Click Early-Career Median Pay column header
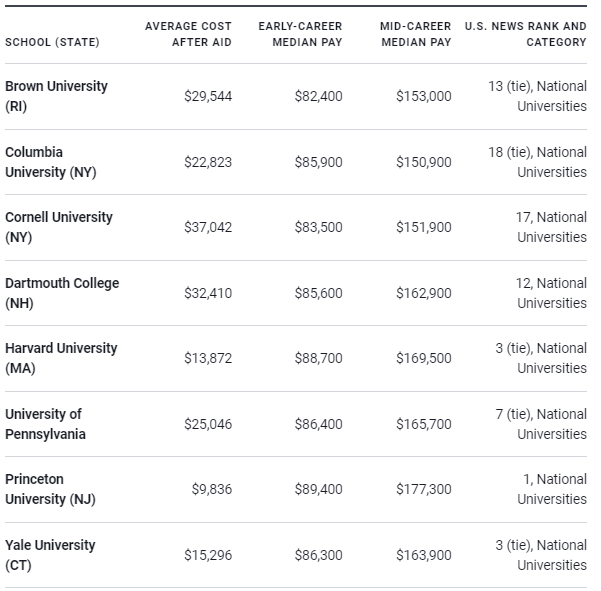The image size is (601, 591). click(300, 34)
